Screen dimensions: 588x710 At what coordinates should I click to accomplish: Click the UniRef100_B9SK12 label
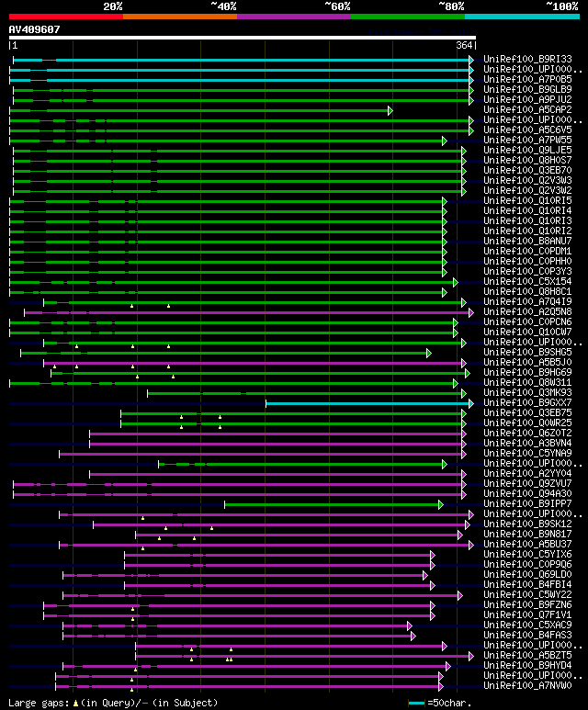(x=527, y=524)
